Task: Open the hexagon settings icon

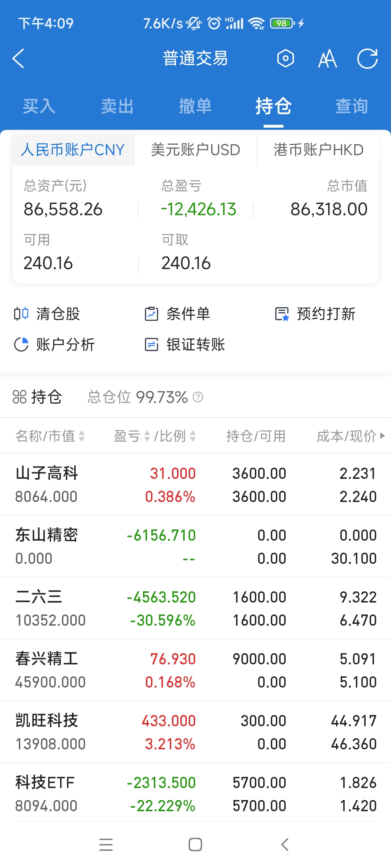Action: [285, 59]
